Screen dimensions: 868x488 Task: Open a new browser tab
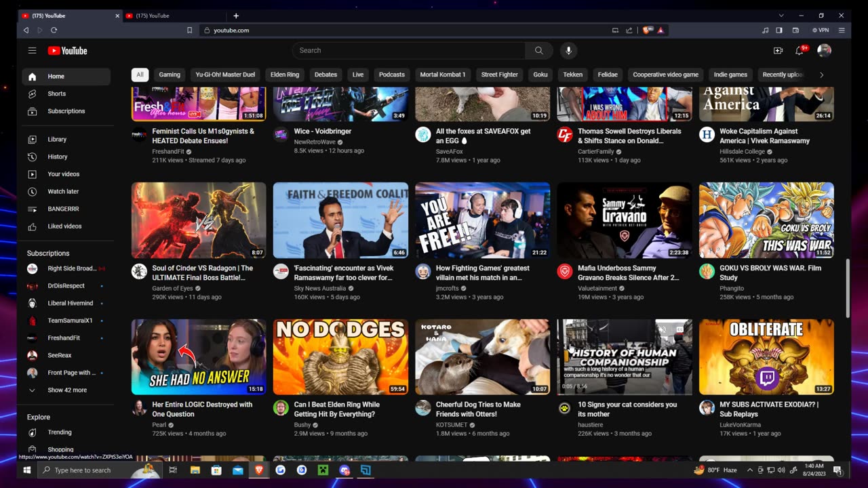(236, 16)
